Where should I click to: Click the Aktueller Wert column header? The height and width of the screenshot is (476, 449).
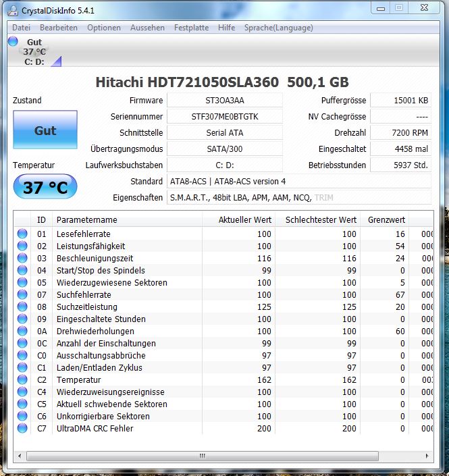coord(238,220)
